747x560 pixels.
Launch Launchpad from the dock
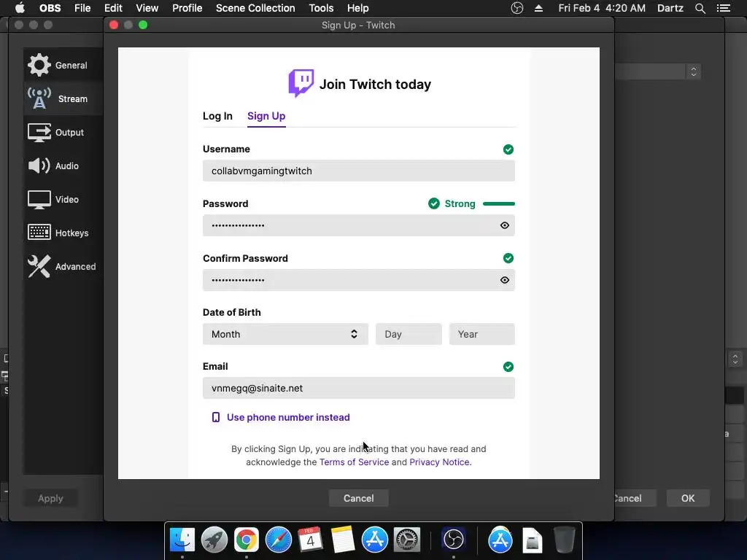[214, 540]
